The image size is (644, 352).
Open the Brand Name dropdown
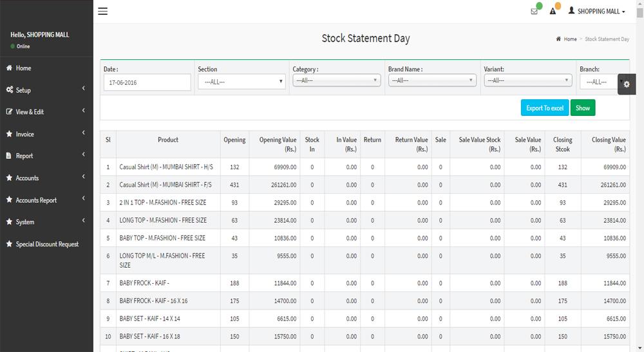(x=433, y=80)
